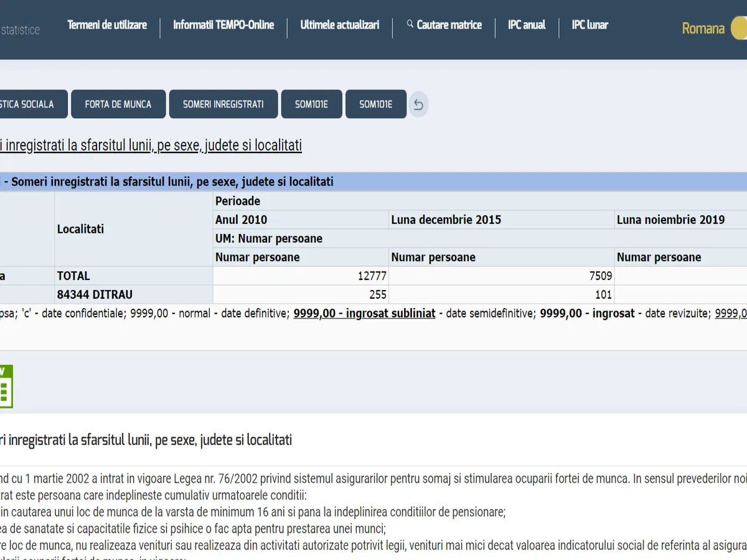Navigate to SOMERI INREGISTRATI breadcrumb
The height and width of the screenshot is (560, 747).
(x=223, y=105)
